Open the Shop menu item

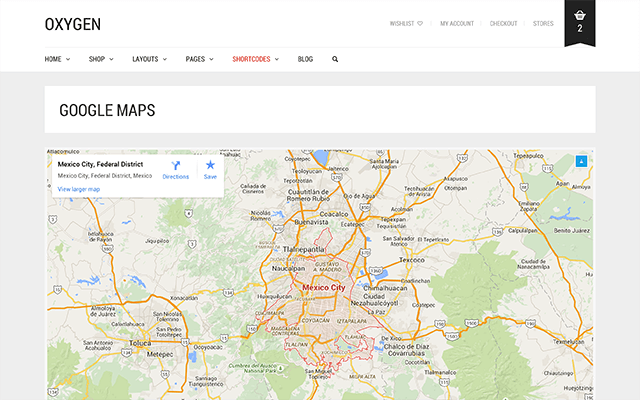[x=97, y=59]
